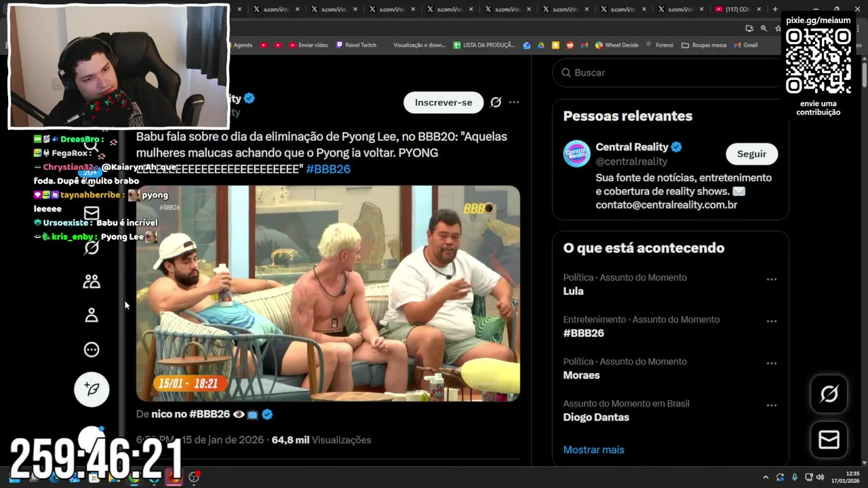Open Visualização e down... bookmark

click(420, 45)
